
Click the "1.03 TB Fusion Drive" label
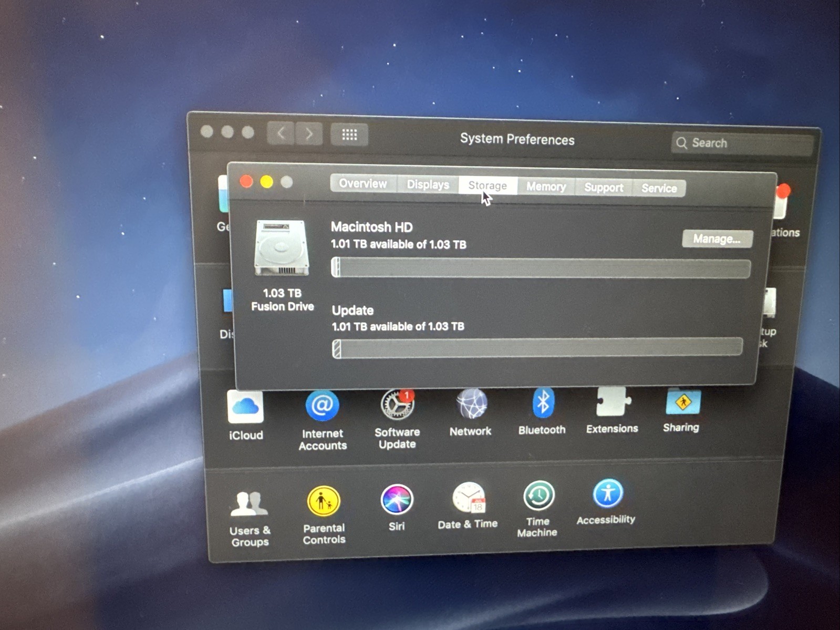tap(282, 299)
